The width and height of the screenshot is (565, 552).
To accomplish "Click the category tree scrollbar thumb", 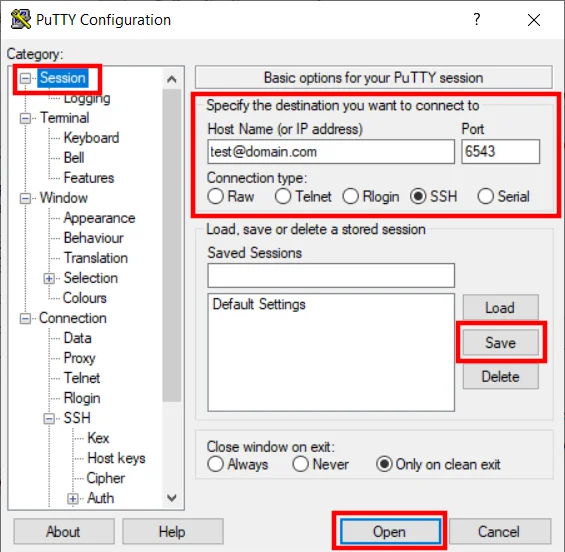I will pyautogui.click(x=172, y=245).
